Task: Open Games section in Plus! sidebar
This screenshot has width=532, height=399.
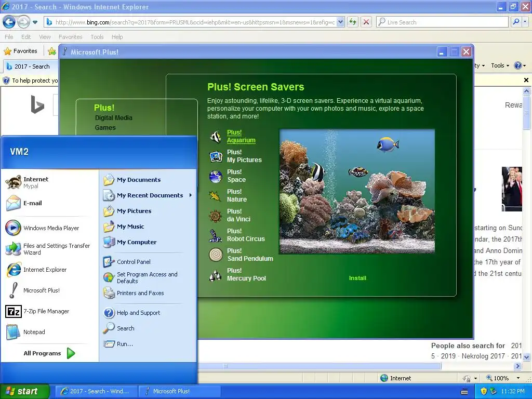Action: (x=105, y=128)
